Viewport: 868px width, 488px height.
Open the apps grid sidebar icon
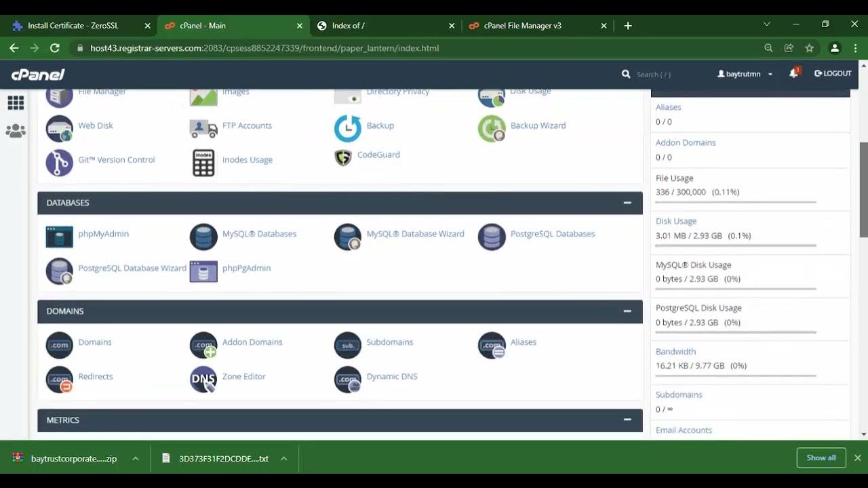click(x=16, y=103)
